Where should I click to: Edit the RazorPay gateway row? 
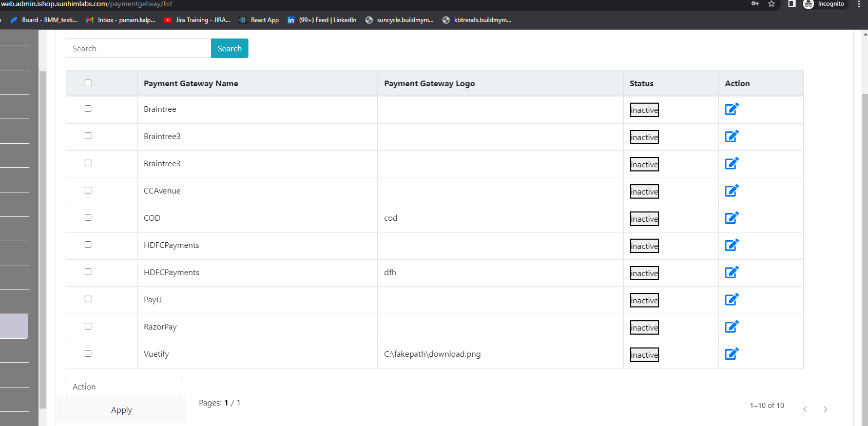click(731, 327)
